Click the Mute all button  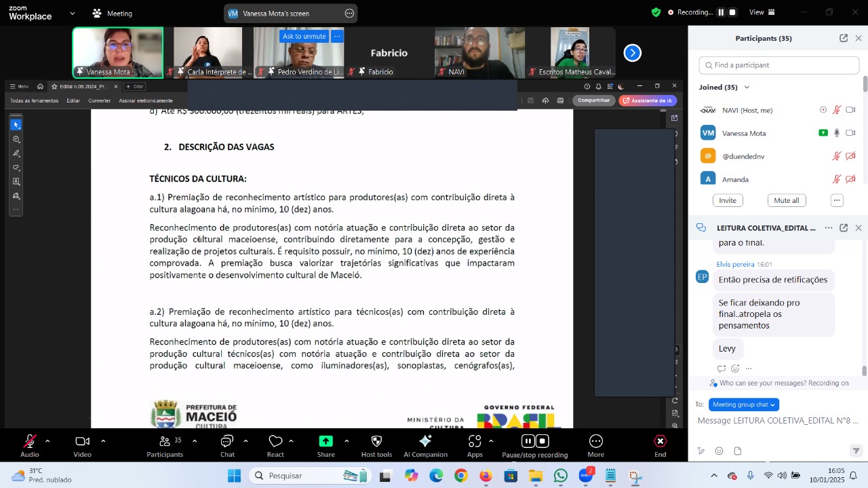pyautogui.click(x=787, y=200)
